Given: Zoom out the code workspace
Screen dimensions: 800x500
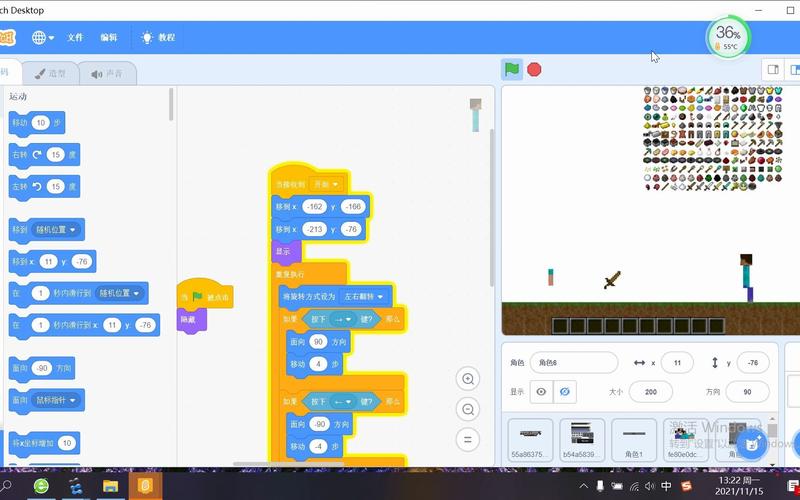Looking at the screenshot, I should (468, 409).
